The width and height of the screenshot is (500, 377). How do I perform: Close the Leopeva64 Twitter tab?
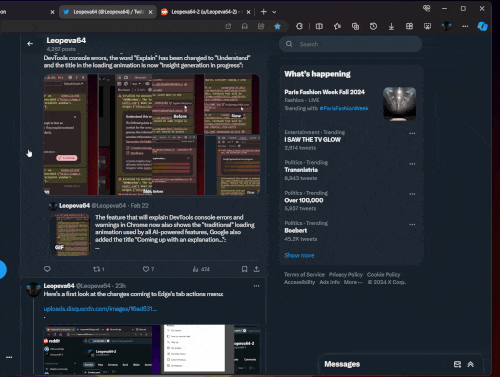[150, 12]
